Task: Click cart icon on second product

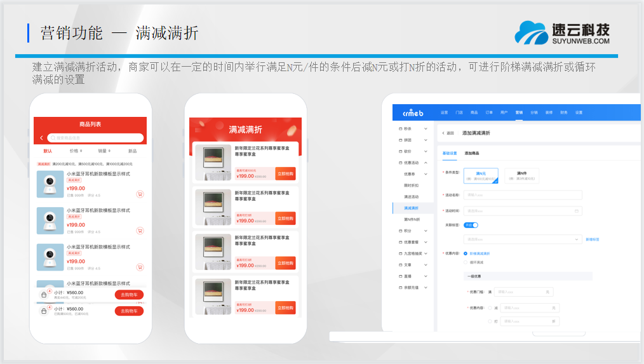Action: (x=140, y=231)
